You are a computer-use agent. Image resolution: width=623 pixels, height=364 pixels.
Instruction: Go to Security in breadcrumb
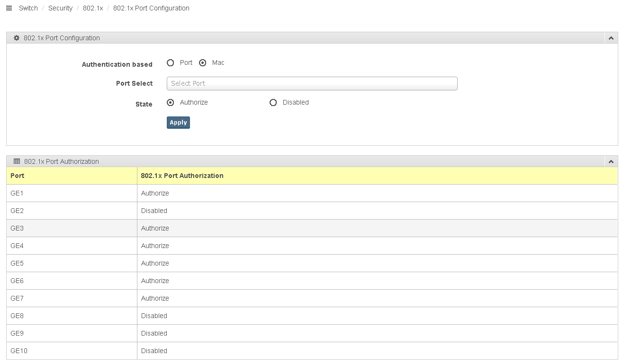60,8
